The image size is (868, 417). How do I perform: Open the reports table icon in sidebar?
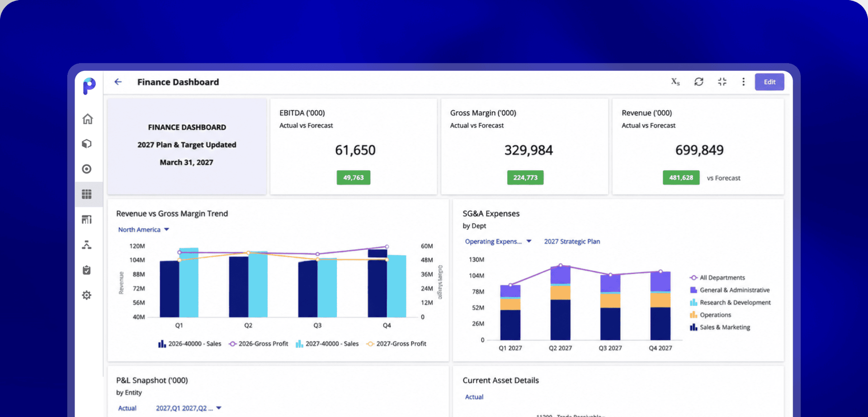pos(87,220)
